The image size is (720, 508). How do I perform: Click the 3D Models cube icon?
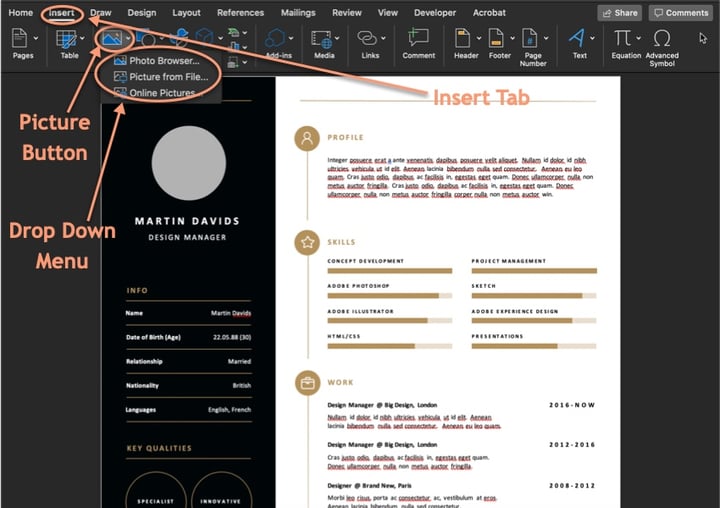pos(205,38)
